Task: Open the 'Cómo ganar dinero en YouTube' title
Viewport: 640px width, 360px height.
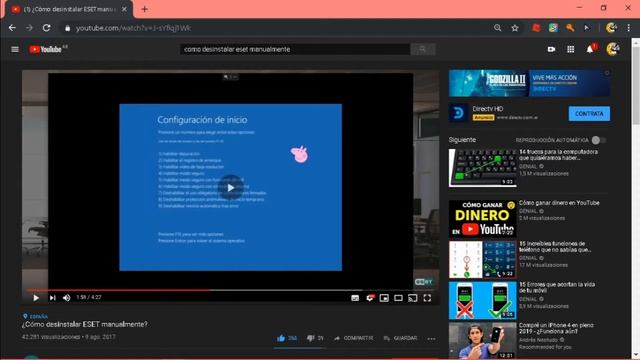Action: pos(559,203)
